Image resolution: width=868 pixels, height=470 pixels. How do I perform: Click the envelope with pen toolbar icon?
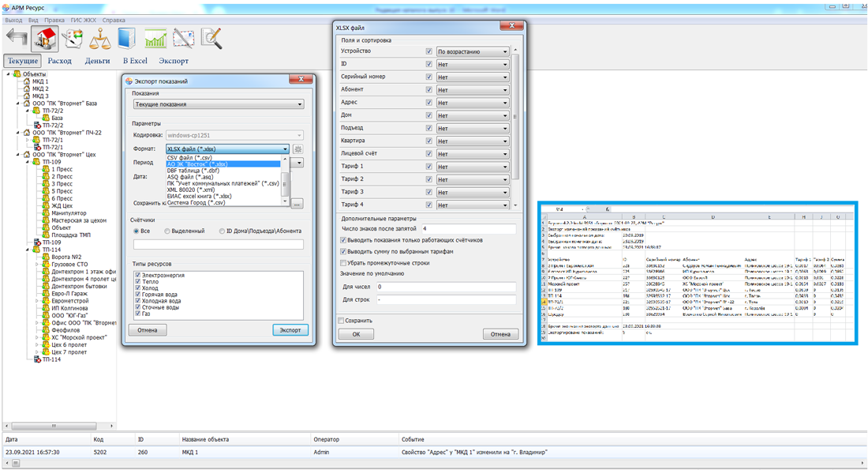click(x=183, y=38)
